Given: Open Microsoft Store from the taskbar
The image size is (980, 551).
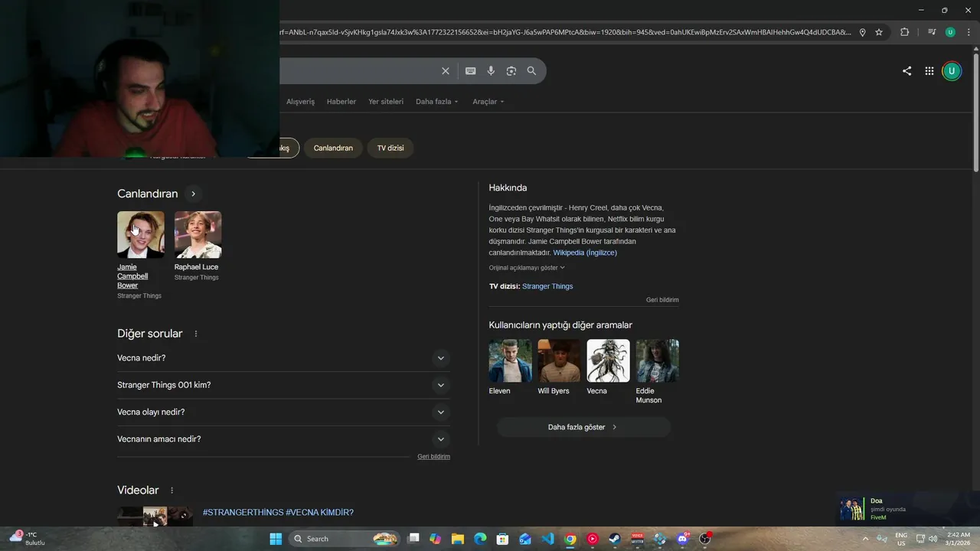Looking at the screenshot, I should click(x=502, y=539).
